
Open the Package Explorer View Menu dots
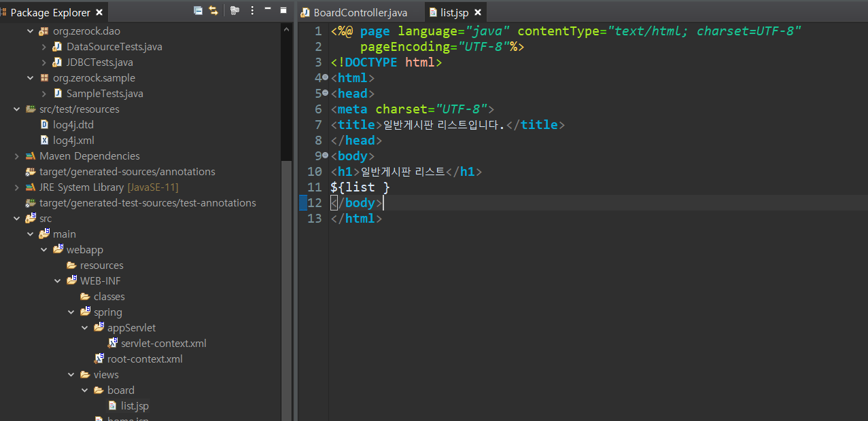point(253,10)
